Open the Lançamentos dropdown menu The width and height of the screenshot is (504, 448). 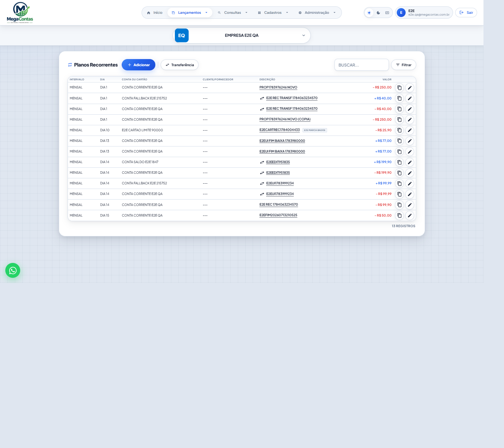(190, 13)
